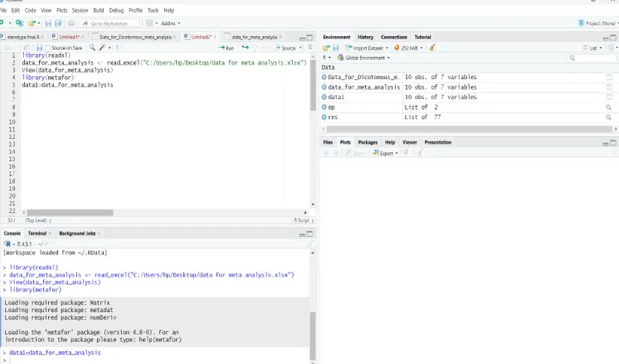The height and width of the screenshot is (364, 619).
Task: Save all open documents icon
Action: click(58, 23)
